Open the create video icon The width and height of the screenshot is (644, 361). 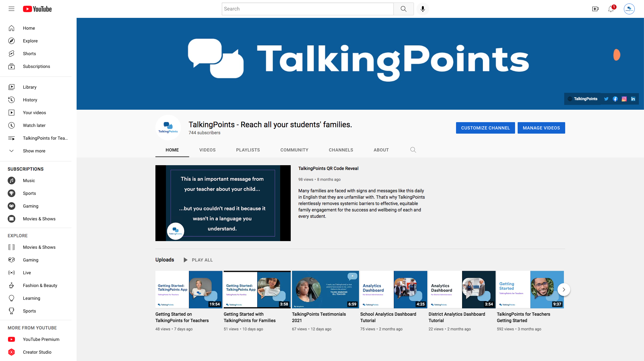[x=595, y=9]
